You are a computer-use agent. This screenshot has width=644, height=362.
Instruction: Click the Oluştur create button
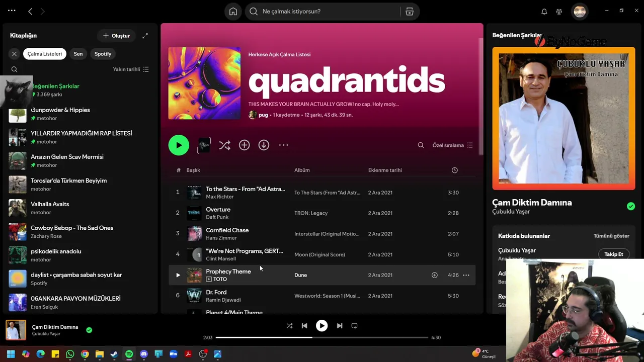tap(116, 36)
